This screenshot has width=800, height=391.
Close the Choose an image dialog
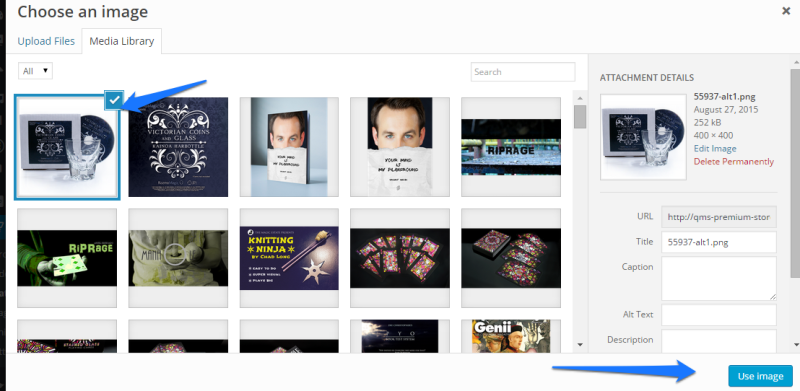tap(786, 11)
